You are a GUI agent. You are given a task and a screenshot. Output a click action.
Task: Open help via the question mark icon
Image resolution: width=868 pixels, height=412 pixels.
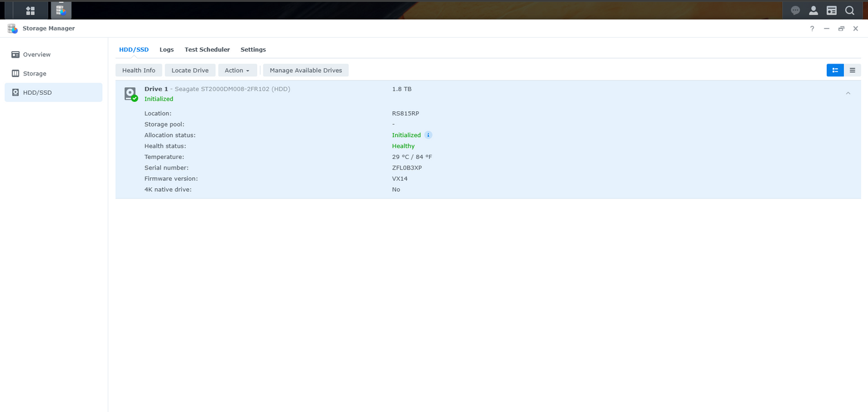812,28
